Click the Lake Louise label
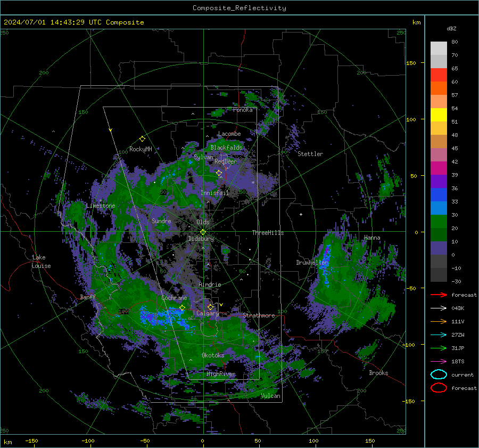This screenshot has height=448, width=479. tap(42, 262)
